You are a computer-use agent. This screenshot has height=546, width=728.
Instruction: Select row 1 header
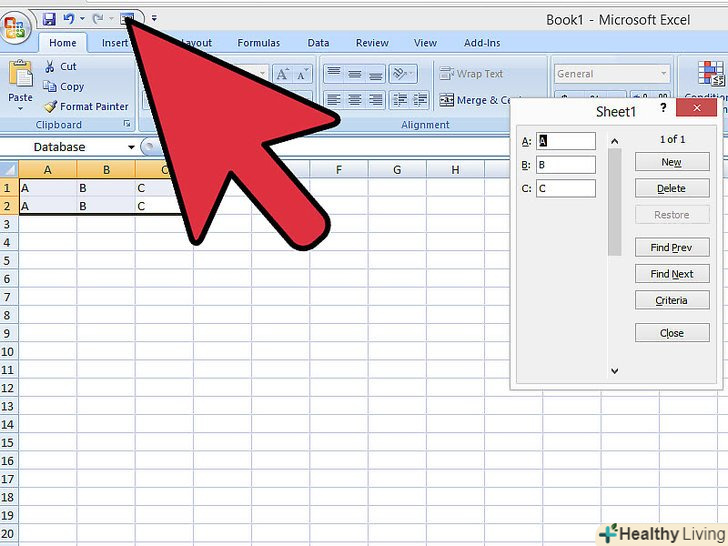point(9,188)
